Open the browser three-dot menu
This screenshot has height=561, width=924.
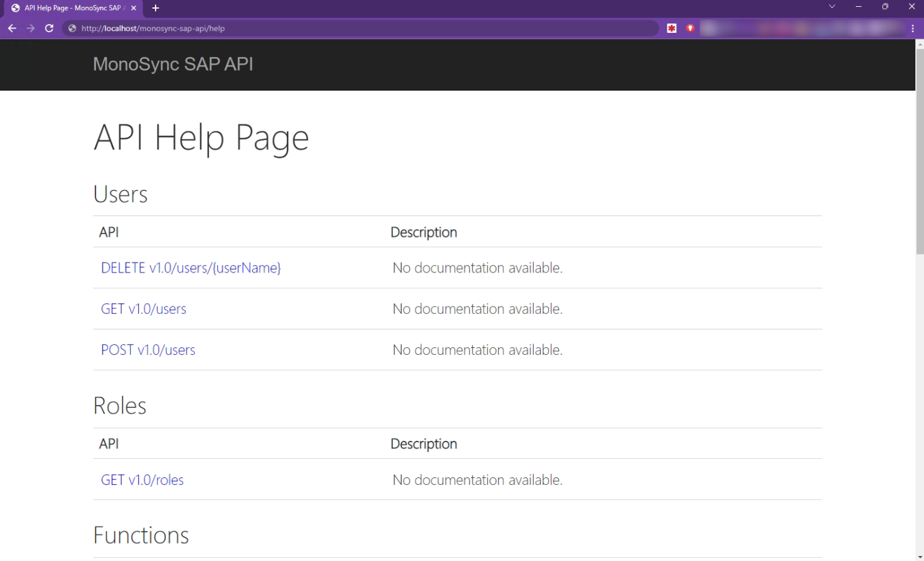click(913, 28)
